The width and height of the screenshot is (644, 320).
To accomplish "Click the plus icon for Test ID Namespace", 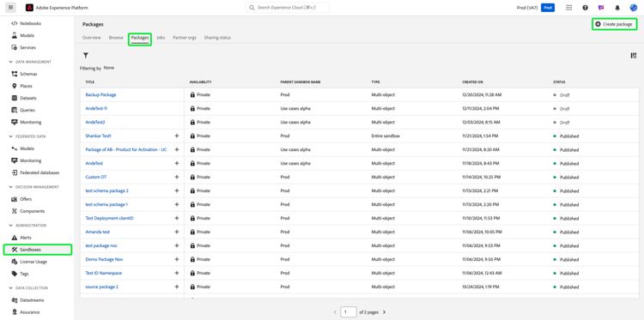I will pos(177,273).
